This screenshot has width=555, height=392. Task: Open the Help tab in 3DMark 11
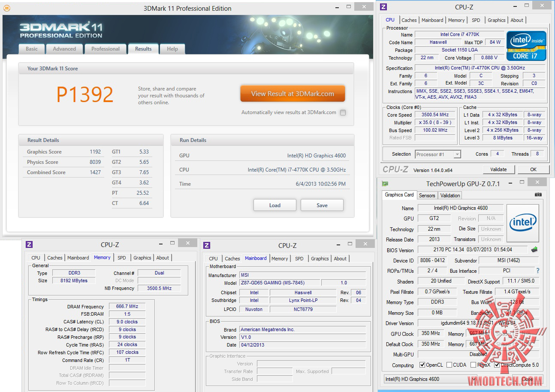click(172, 49)
